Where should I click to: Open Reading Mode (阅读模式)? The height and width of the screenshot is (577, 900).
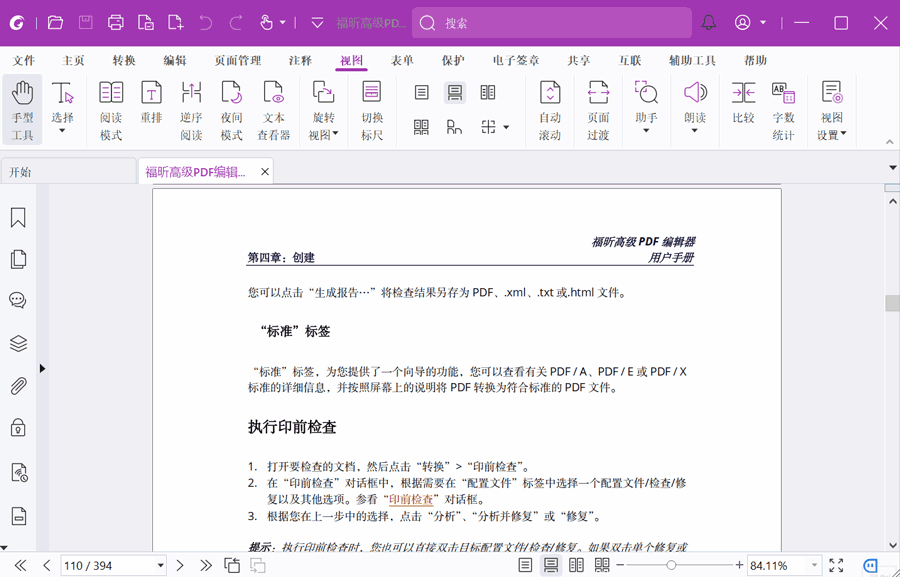pyautogui.click(x=111, y=110)
